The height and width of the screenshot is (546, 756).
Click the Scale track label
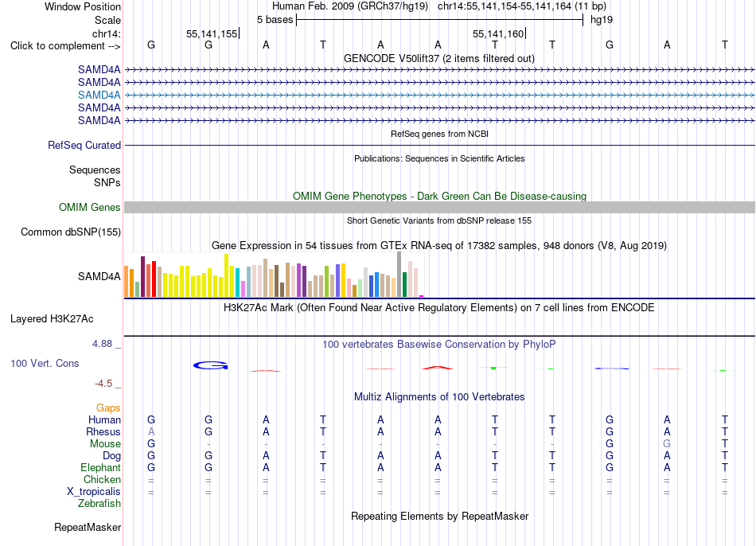107,20
